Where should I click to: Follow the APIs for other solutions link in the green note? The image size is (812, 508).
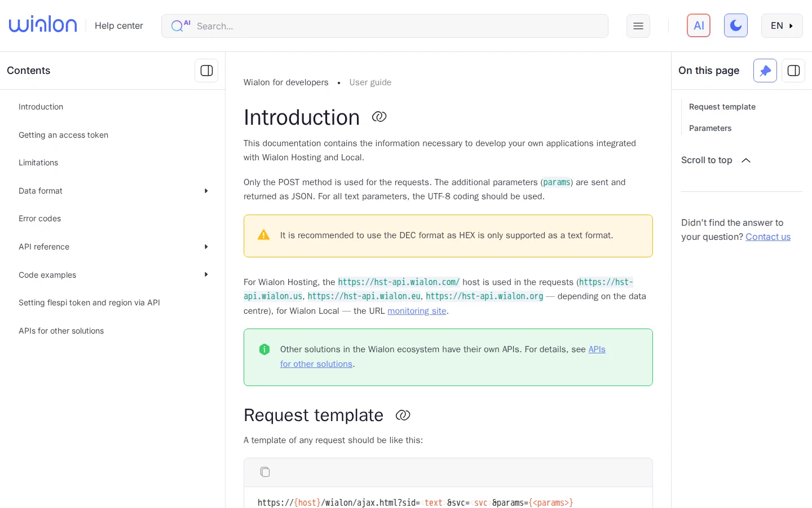(x=443, y=357)
